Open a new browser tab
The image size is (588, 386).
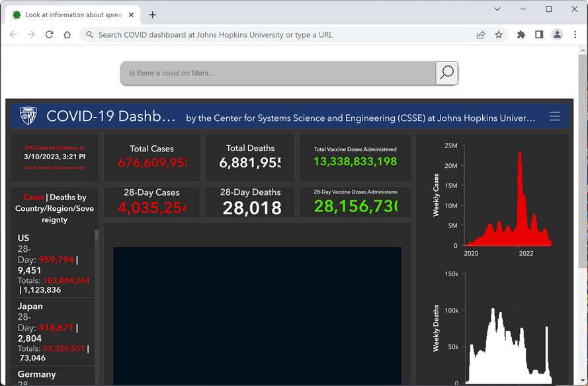click(x=152, y=15)
